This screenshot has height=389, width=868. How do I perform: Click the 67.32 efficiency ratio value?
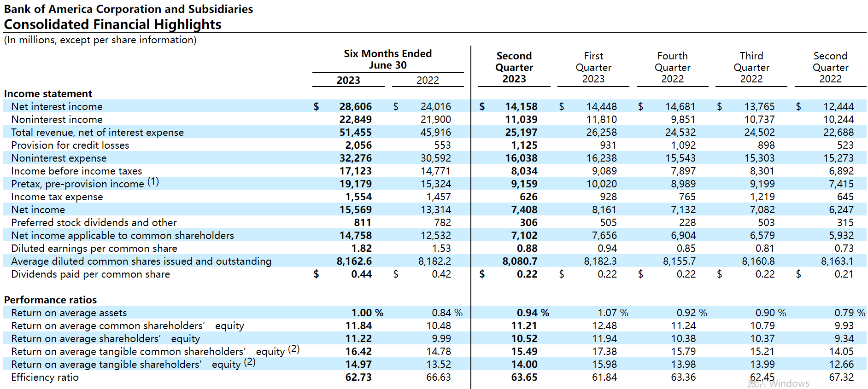pos(841,377)
